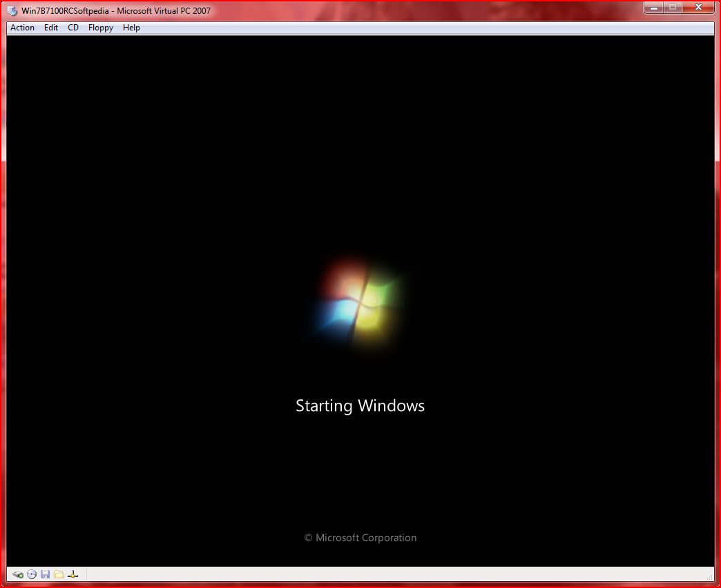
Task: Click the shared folders icon in status bar
Action: coord(59,574)
